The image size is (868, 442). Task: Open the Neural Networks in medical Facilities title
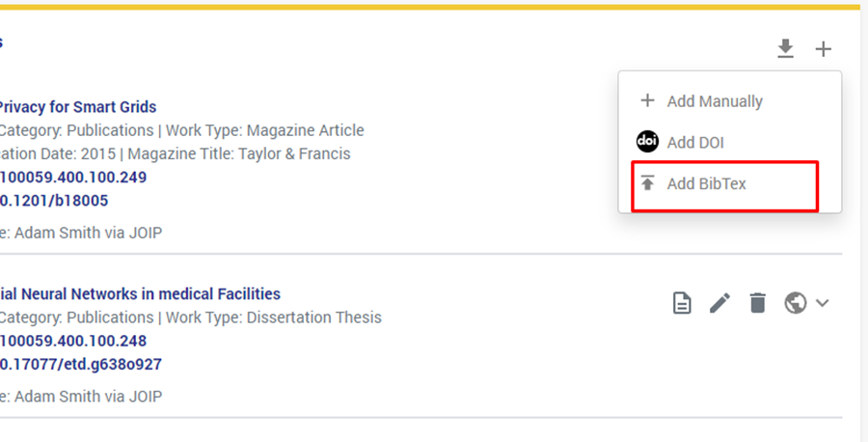(x=140, y=293)
